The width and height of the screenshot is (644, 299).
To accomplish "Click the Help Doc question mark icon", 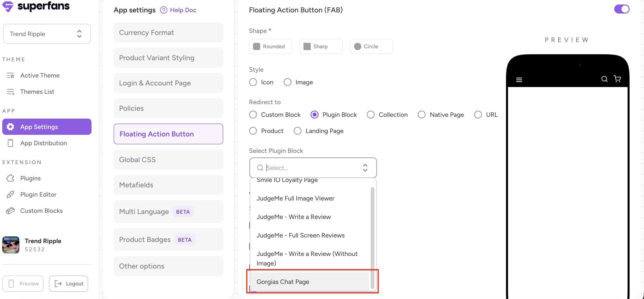I will click(163, 10).
